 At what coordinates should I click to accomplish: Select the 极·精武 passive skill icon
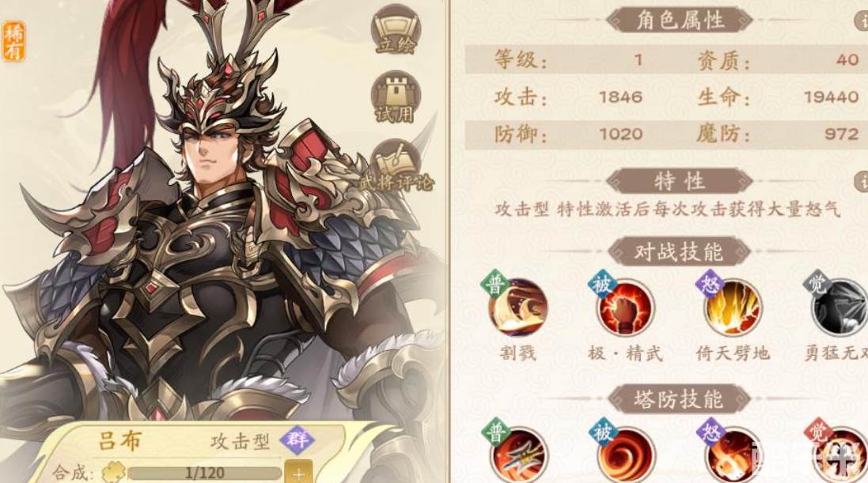click(x=626, y=308)
